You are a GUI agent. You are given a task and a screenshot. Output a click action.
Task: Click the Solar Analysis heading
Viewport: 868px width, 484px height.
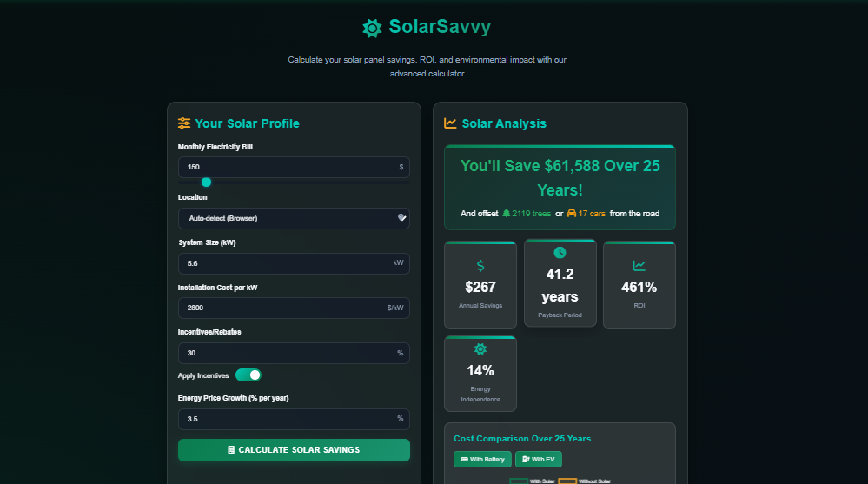point(504,123)
